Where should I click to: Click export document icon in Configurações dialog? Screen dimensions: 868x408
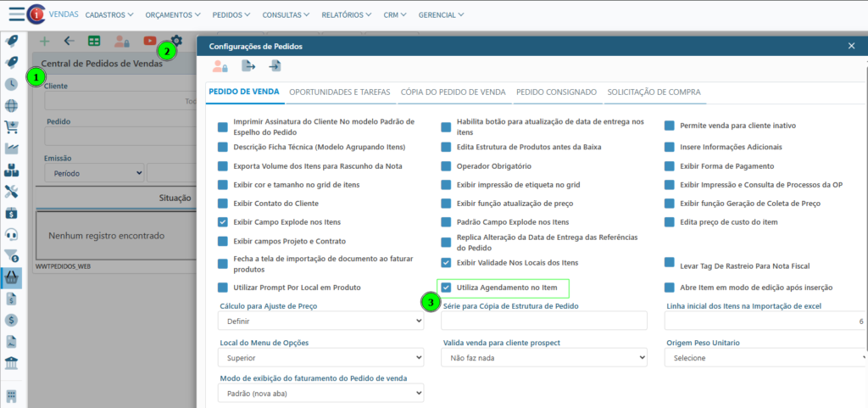pyautogui.click(x=248, y=66)
